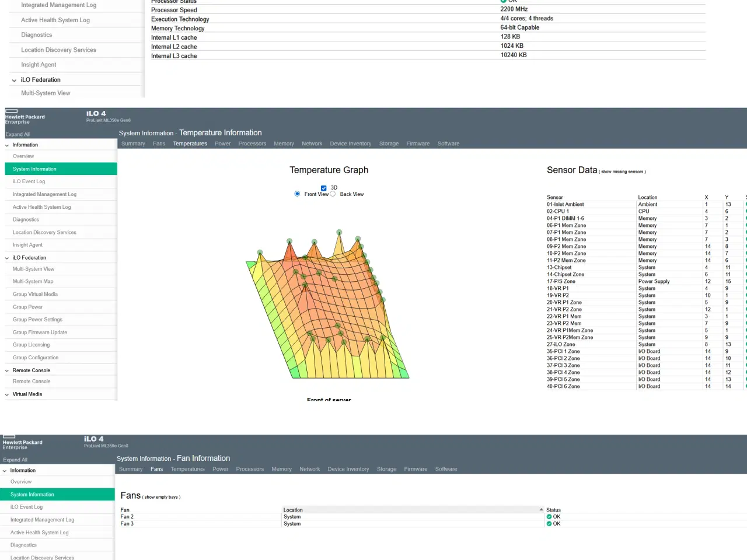Viewport: 747px width, 560px height.
Task: Click the iLO 4 logo on Temperature Information page
Action: [96, 114]
